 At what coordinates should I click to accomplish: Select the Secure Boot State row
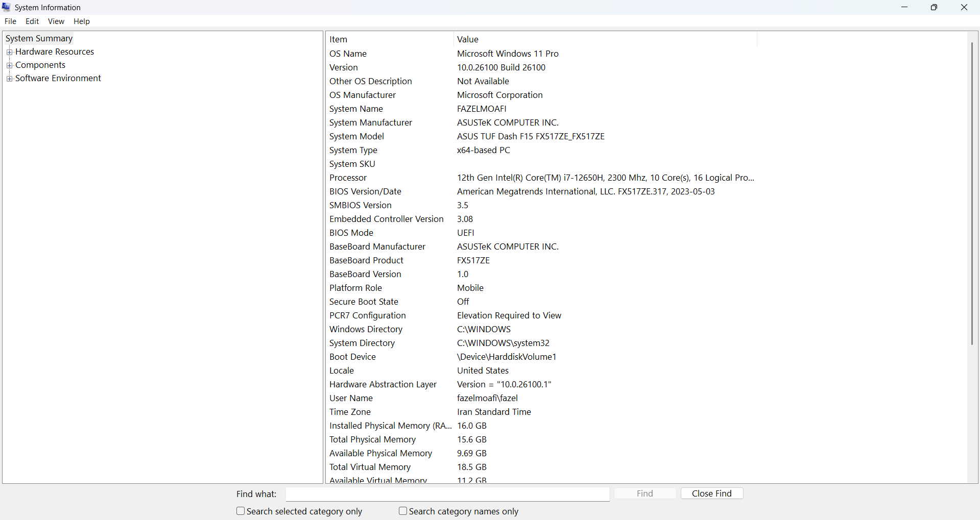(x=541, y=302)
